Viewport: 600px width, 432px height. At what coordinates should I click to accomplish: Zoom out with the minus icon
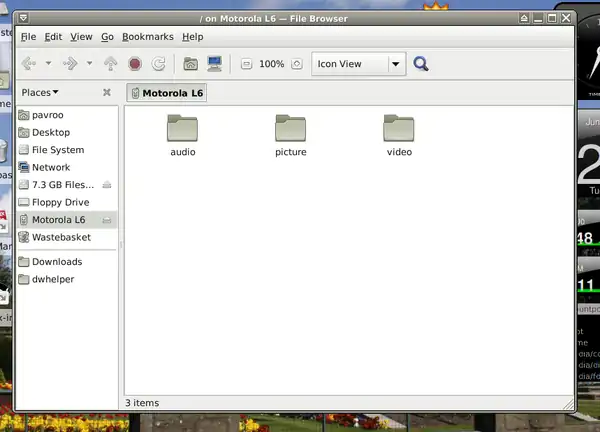[246, 64]
